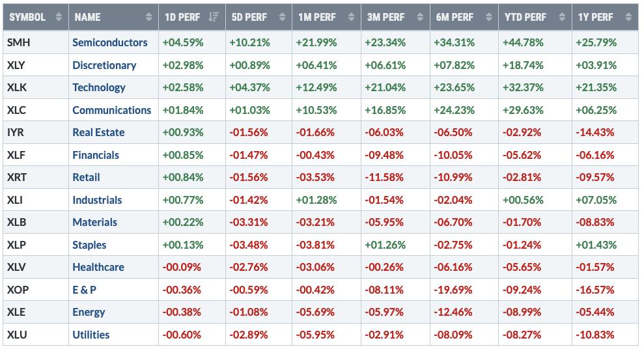Open the Communications sector link
This screenshot has height=349, width=644.
[112, 110]
